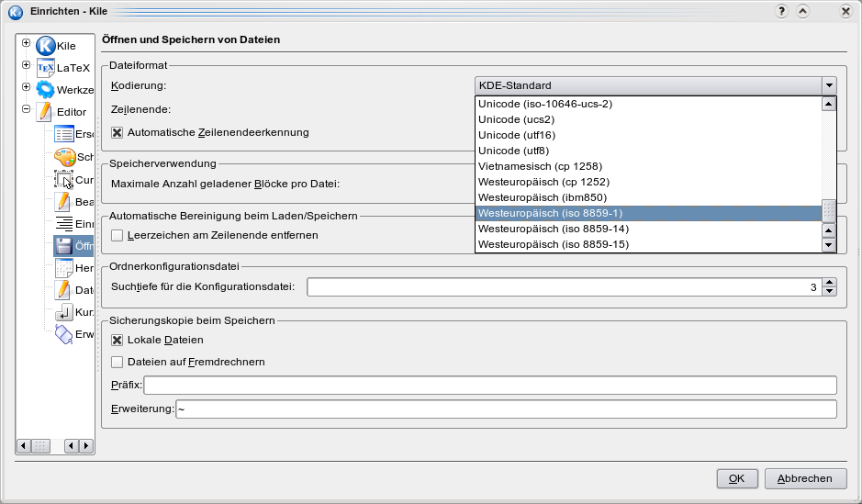Click encoding list scrollbar top up arrow
Viewport: 862px width, 504px height.
click(x=828, y=104)
